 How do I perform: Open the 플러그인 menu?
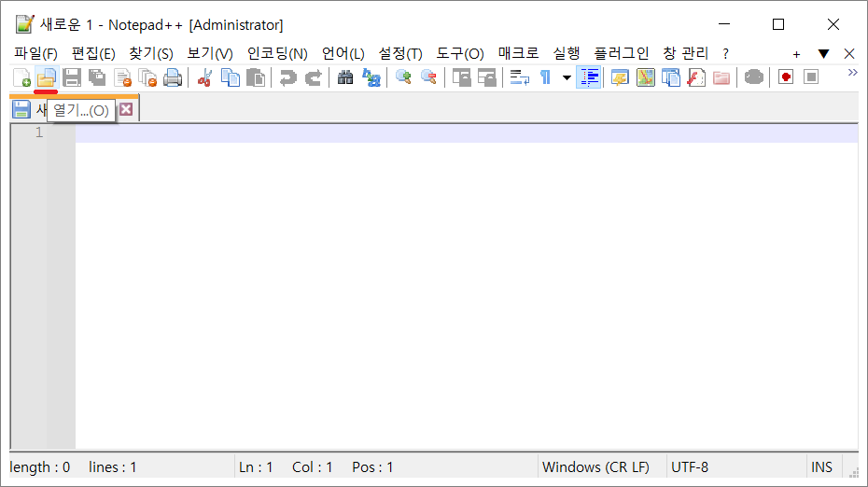(x=621, y=54)
